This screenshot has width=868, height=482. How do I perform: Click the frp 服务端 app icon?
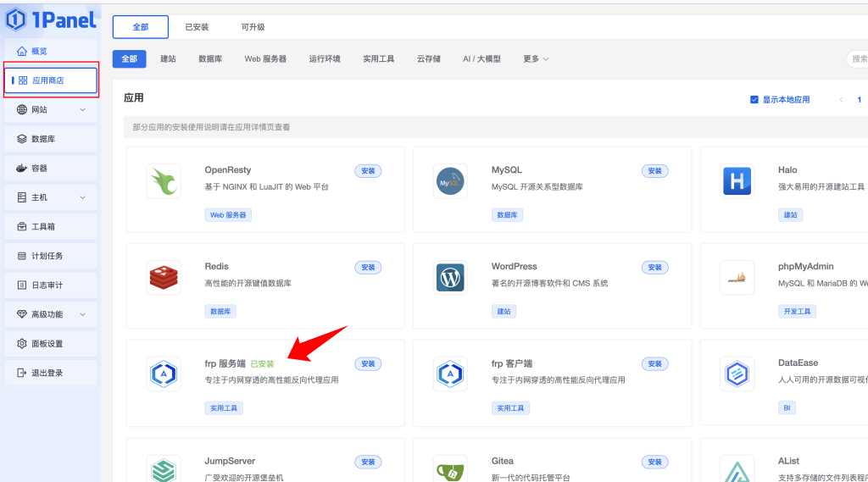tap(164, 374)
